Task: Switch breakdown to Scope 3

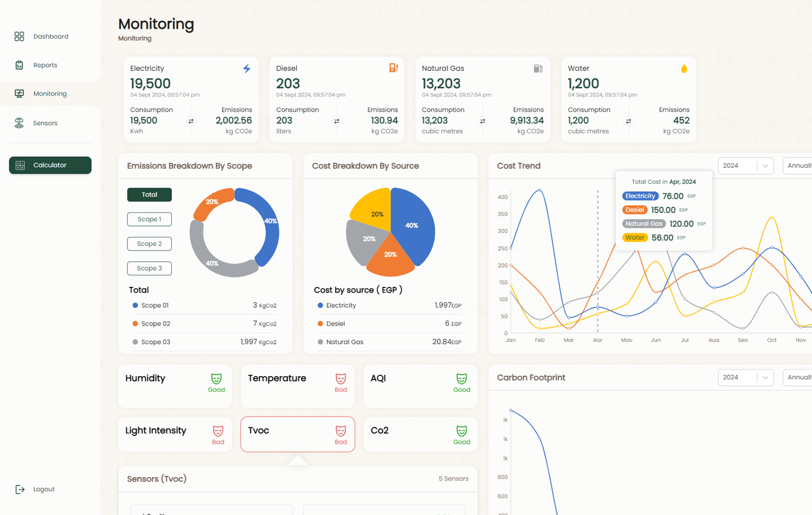Action: pyautogui.click(x=150, y=268)
